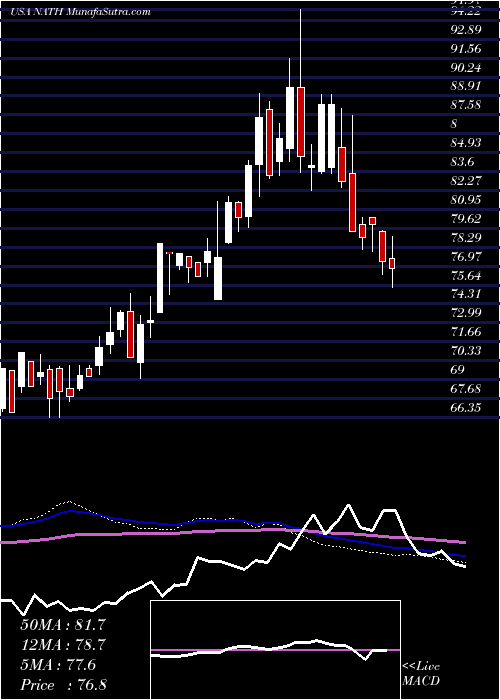Screen dimensions: 500x700
Task: Click the 72.99 price axis label
Action: click(x=466, y=313)
